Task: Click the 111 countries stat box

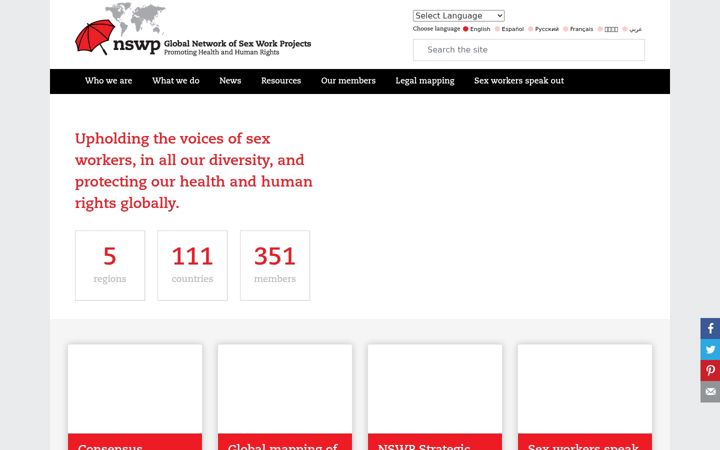Action: tap(192, 265)
